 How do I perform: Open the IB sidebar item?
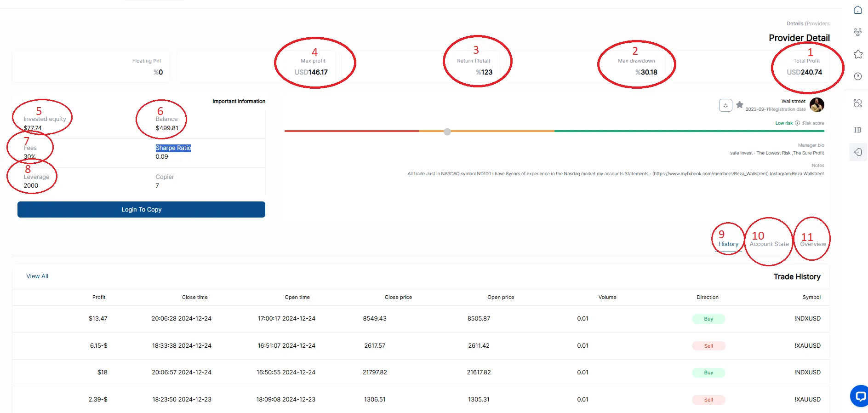pos(857,130)
